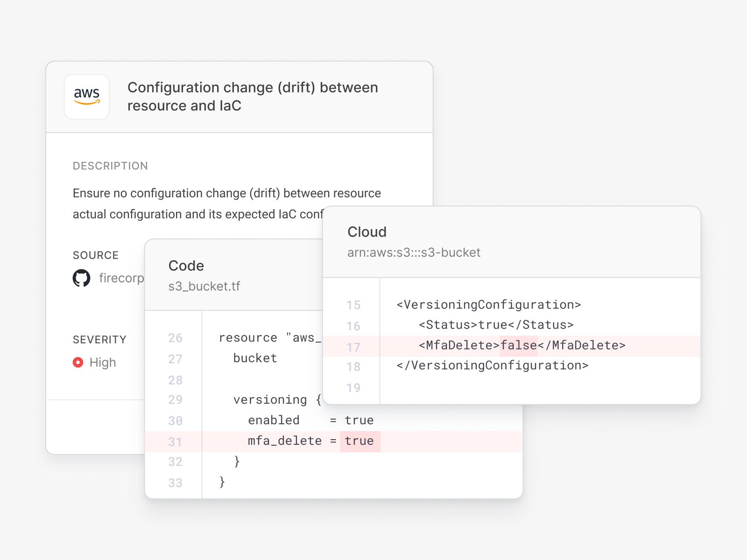Click the SEVERITY section label
Screen dimensions: 747x560
pyautogui.click(x=99, y=339)
